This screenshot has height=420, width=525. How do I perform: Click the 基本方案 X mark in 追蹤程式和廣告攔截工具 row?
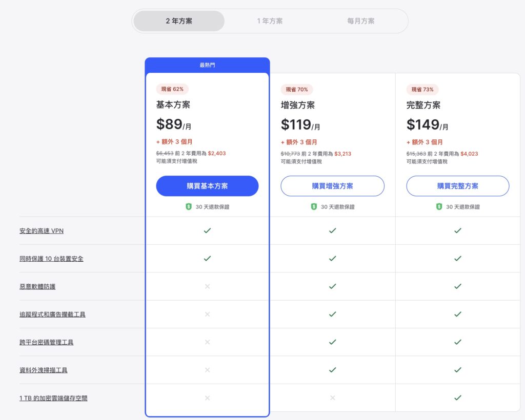207,314
